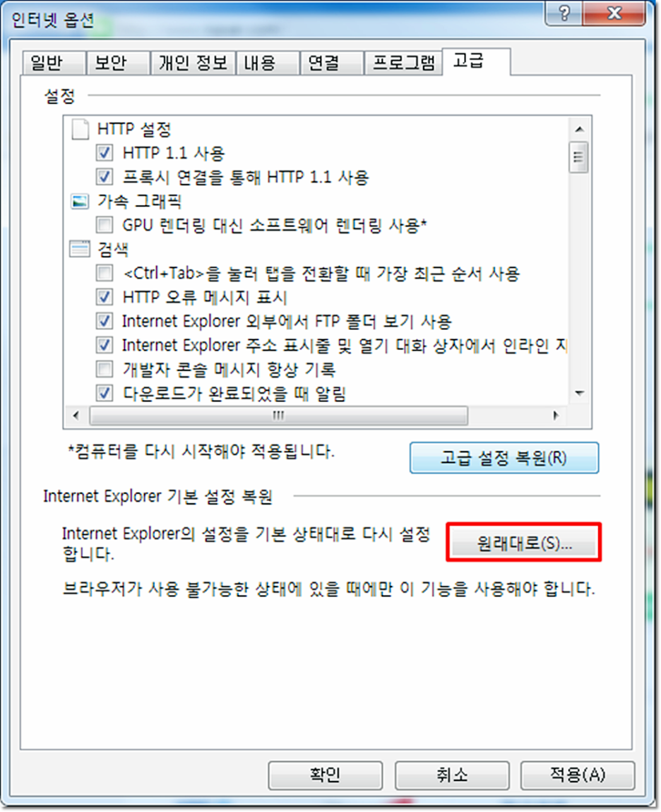
Task: Uncheck HTTP 1.1 사용 checkbox
Action: 105,153
